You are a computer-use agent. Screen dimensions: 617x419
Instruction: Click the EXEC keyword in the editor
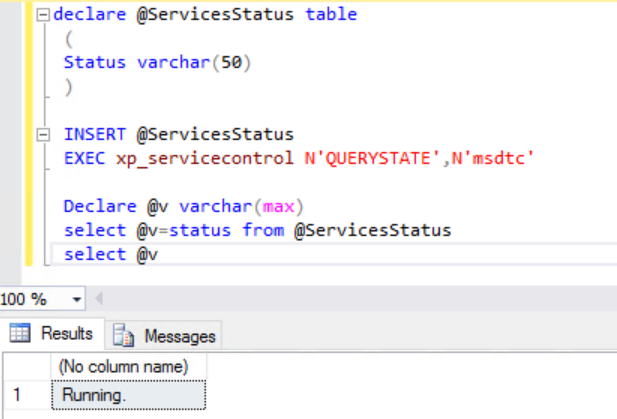(x=84, y=158)
